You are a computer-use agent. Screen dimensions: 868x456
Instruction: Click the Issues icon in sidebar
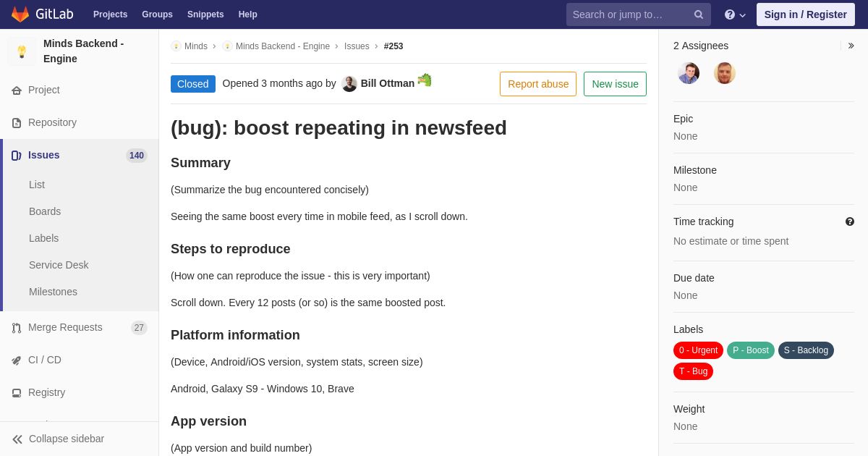coord(17,156)
